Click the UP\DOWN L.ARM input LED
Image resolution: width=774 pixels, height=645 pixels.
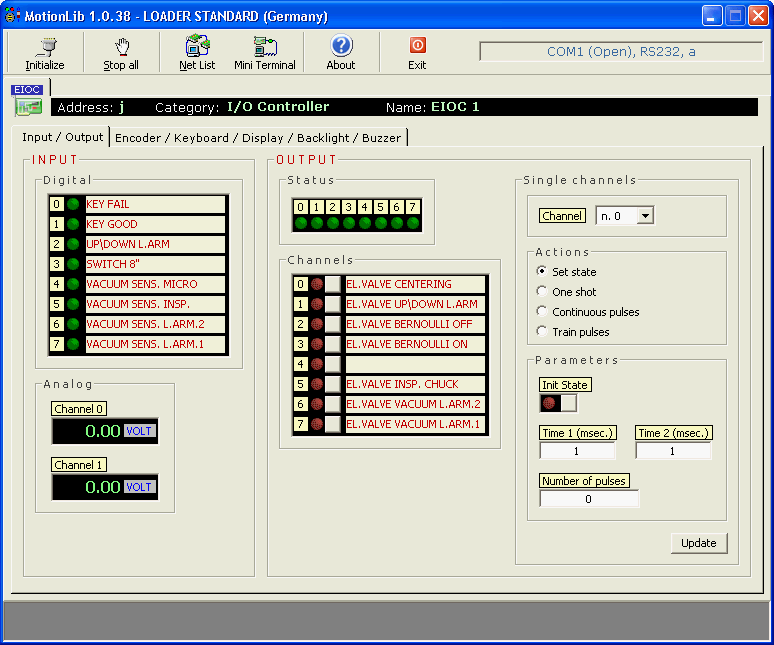pyautogui.click(x=73, y=244)
